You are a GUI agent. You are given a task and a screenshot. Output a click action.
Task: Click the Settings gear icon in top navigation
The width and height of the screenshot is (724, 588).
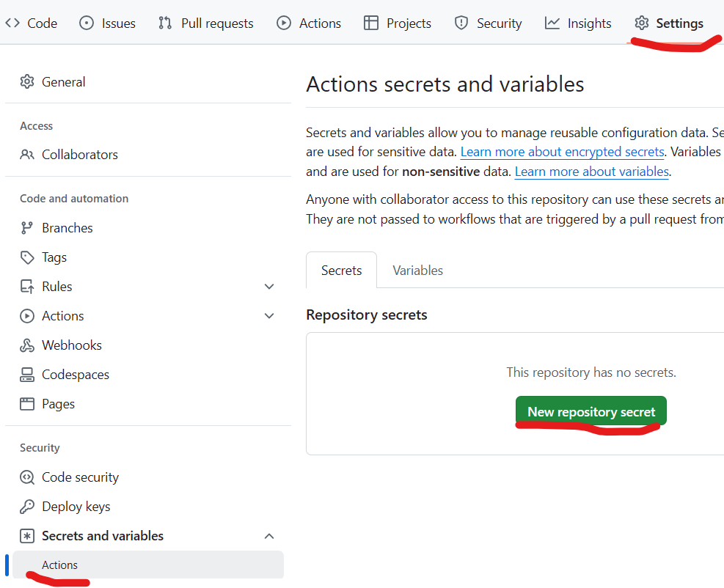coord(641,23)
